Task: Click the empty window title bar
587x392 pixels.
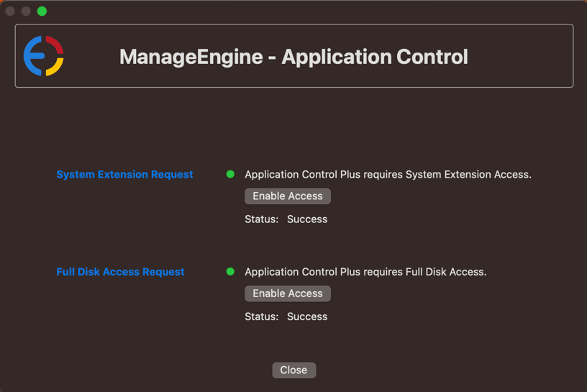Action: [288, 11]
